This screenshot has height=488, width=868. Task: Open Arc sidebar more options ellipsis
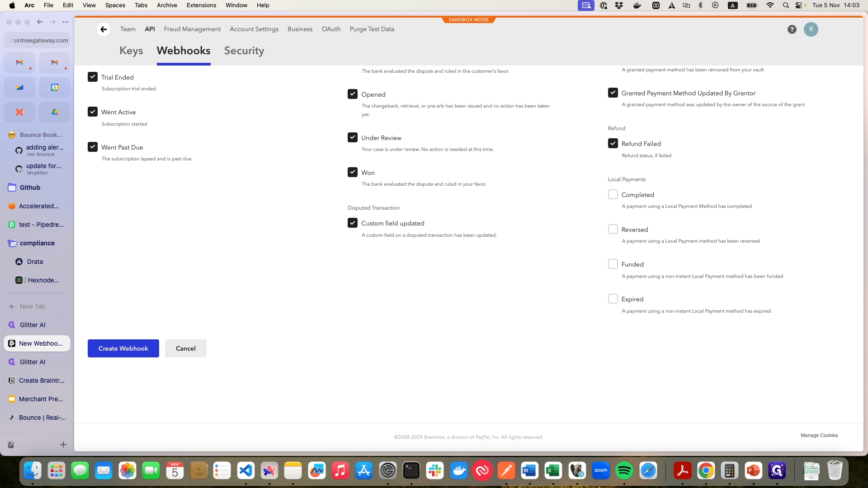tap(65, 22)
